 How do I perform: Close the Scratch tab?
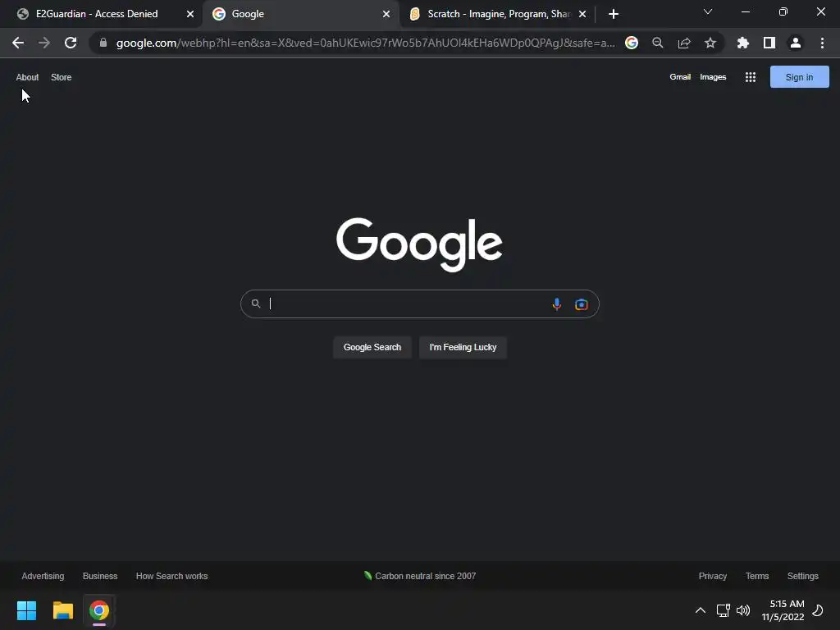(582, 14)
